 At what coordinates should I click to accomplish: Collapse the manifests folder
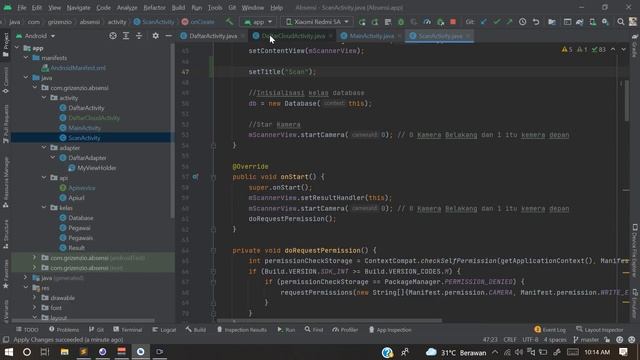tap(26, 58)
